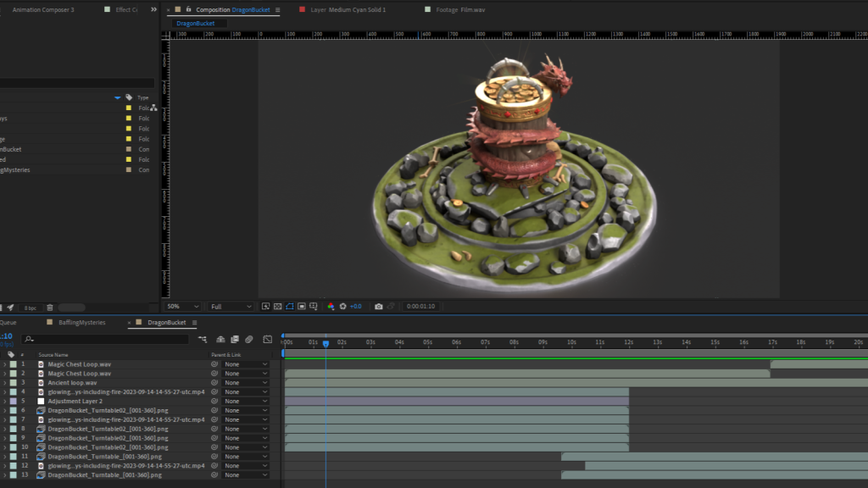Click the label color of Ancient loop.wav
Image resolution: width=868 pixels, height=488 pixels.
pos(13,383)
